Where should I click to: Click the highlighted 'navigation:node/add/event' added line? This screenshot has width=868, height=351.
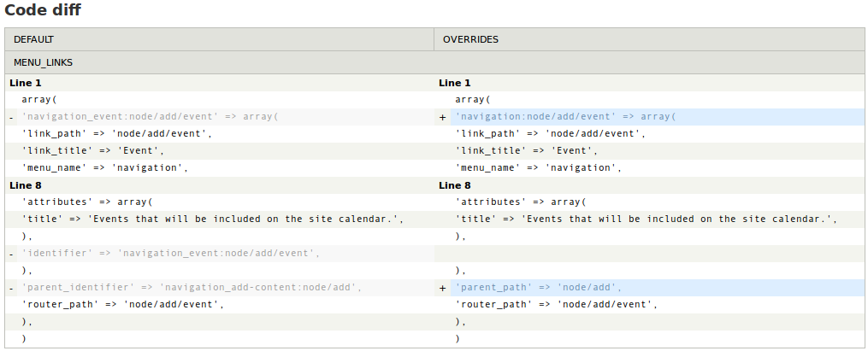tap(565, 117)
